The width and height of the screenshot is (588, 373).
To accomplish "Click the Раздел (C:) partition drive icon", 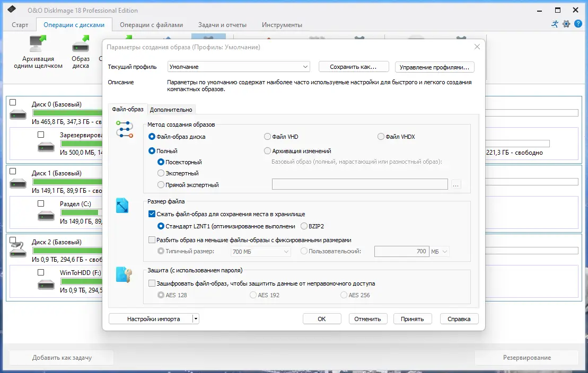I will 46,216.
